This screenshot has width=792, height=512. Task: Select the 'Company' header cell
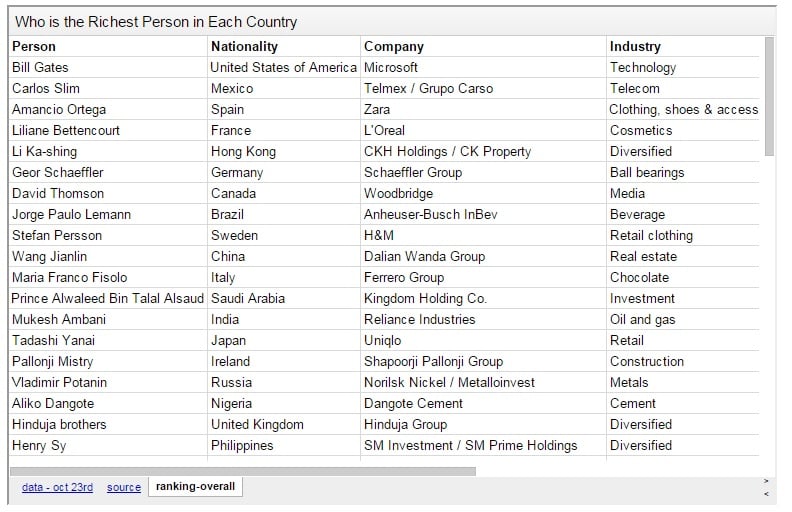(x=394, y=46)
